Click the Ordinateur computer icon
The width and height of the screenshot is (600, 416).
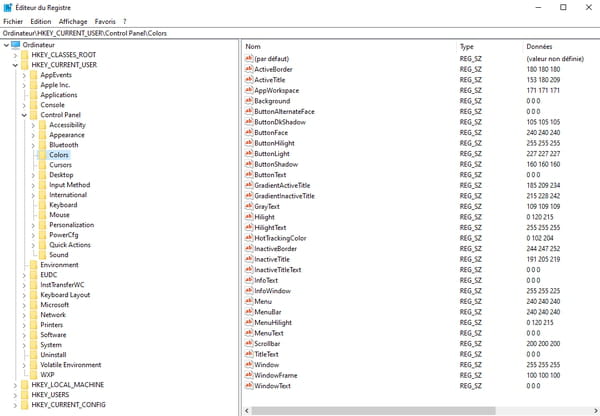(x=16, y=45)
